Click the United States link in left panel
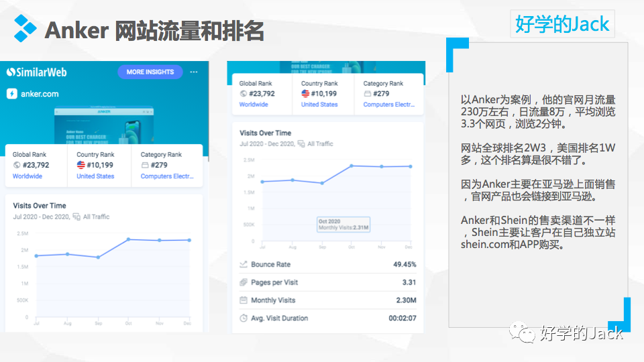Image resolution: width=644 pixels, height=362 pixels. (95, 176)
